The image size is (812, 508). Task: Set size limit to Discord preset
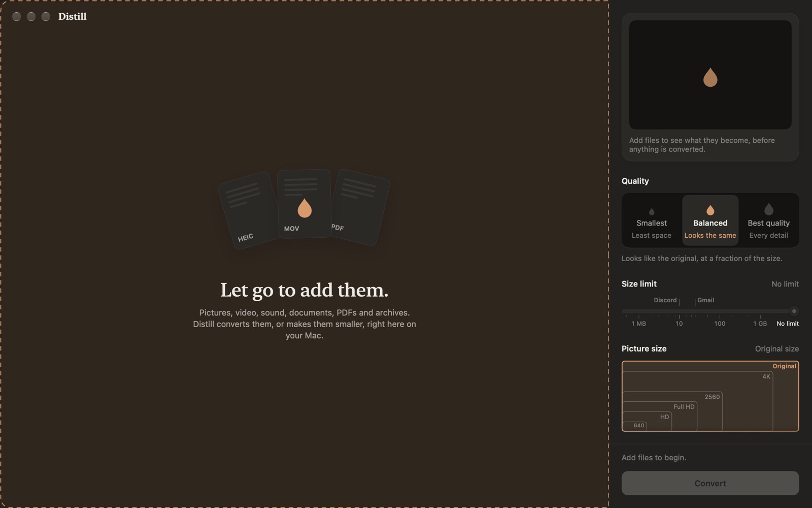665,300
